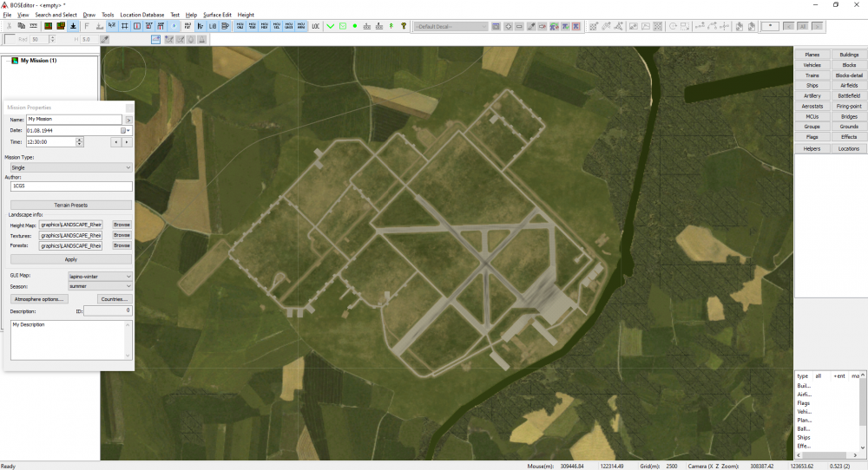Click the green envelope toolbar icon

343,27
